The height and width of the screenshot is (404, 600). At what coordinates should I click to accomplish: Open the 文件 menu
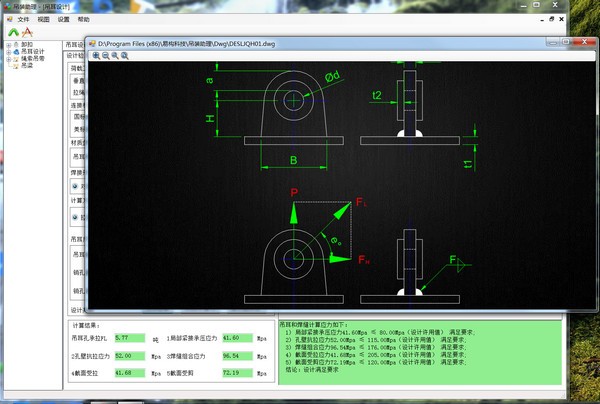[x=23, y=19]
